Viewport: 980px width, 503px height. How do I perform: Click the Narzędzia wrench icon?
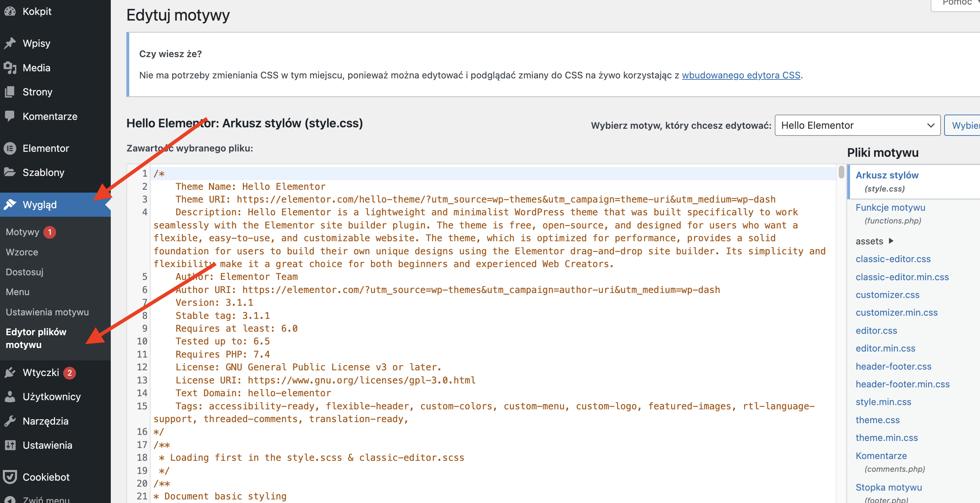pos(10,421)
